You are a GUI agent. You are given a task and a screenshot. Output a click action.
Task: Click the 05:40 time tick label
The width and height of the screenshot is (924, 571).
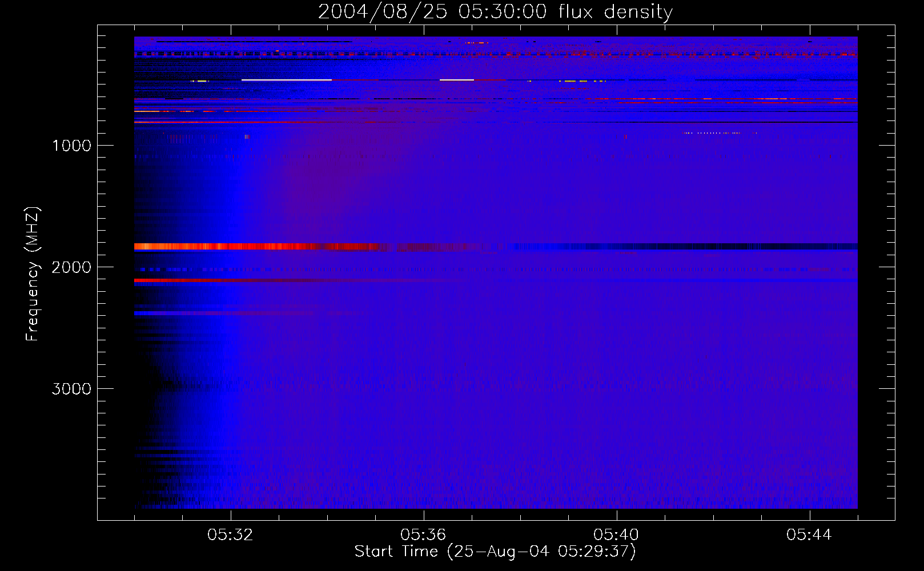(616, 535)
